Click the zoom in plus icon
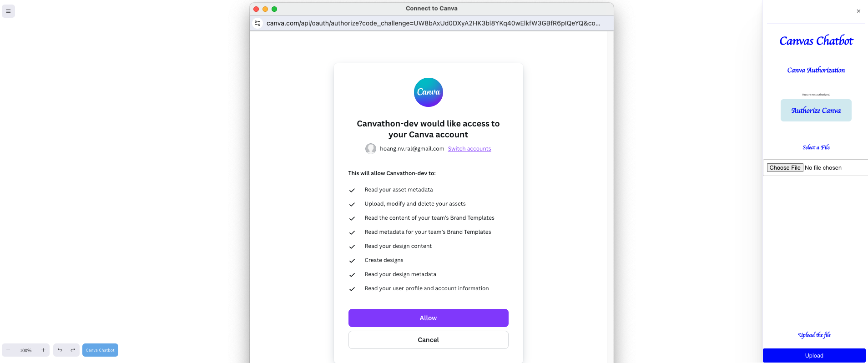Image resolution: width=868 pixels, height=363 pixels. tap(43, 350)
